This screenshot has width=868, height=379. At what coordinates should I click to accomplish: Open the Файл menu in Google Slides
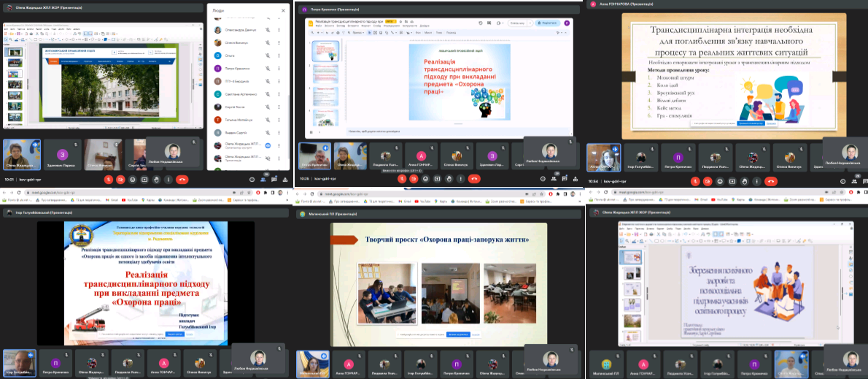pos(318,26)
